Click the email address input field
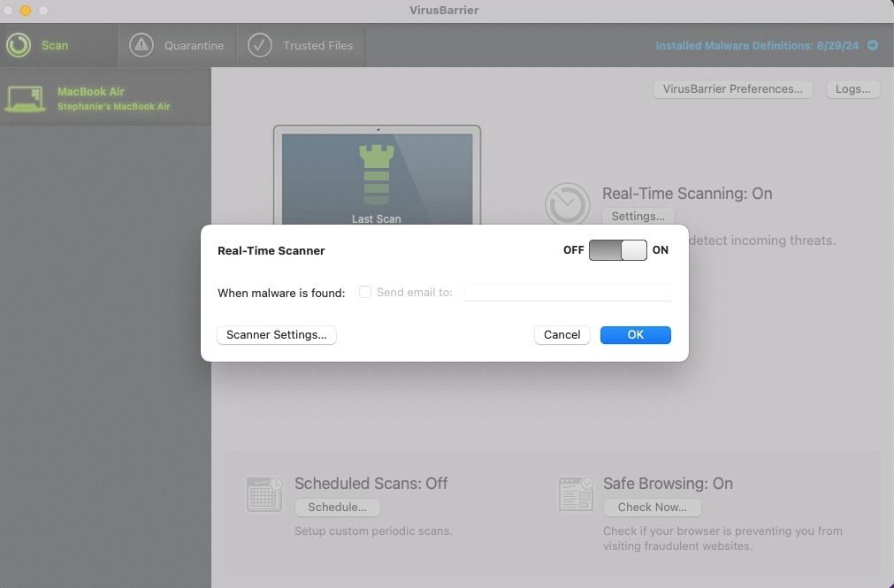This screenshot has width=894, height=588. click(568, 292)
